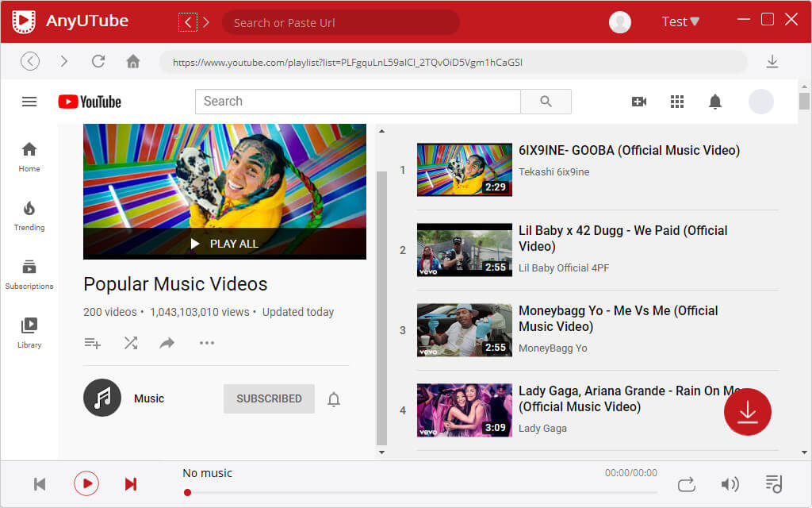Open the user avatar in title bar

[619, 21]
